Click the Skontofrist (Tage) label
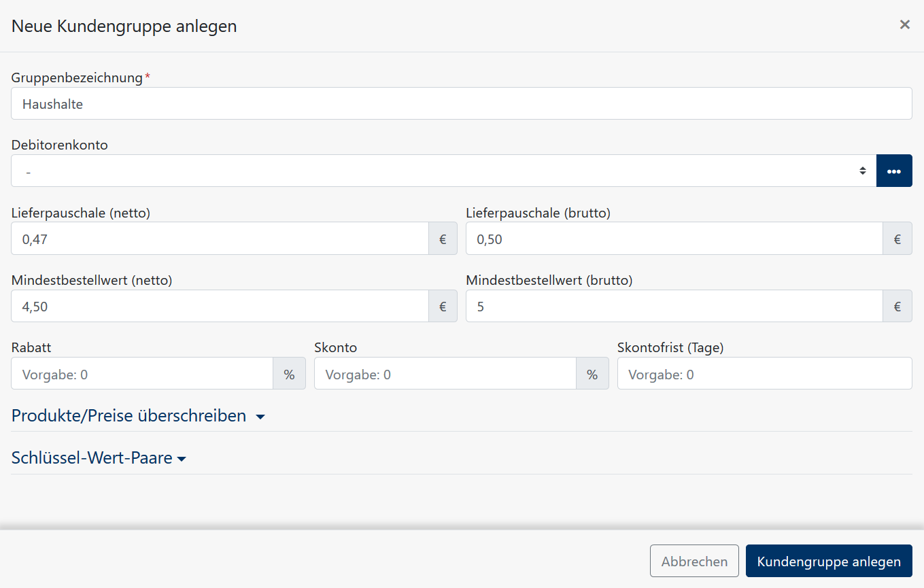 (x=670, y=347)
